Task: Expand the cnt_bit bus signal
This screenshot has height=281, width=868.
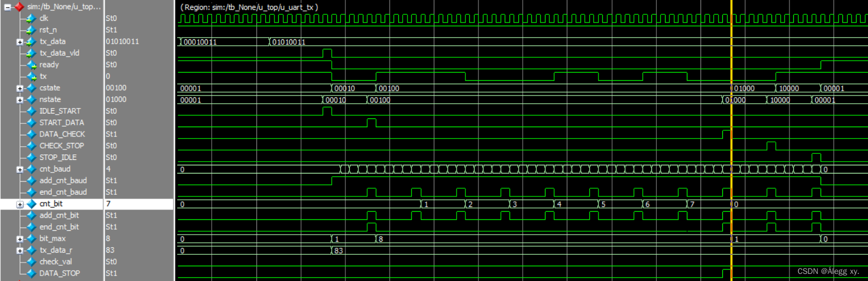Action: pos(20,205)
